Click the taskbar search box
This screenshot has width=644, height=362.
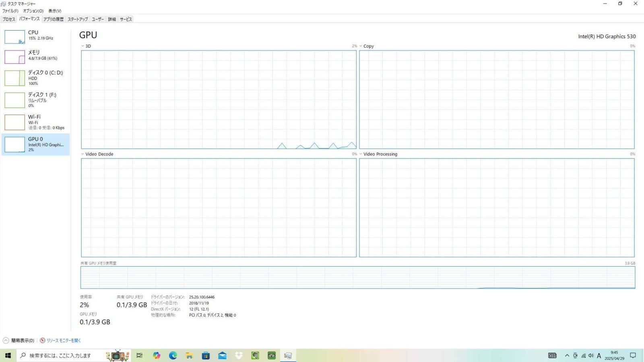click(x=74, y=356)
